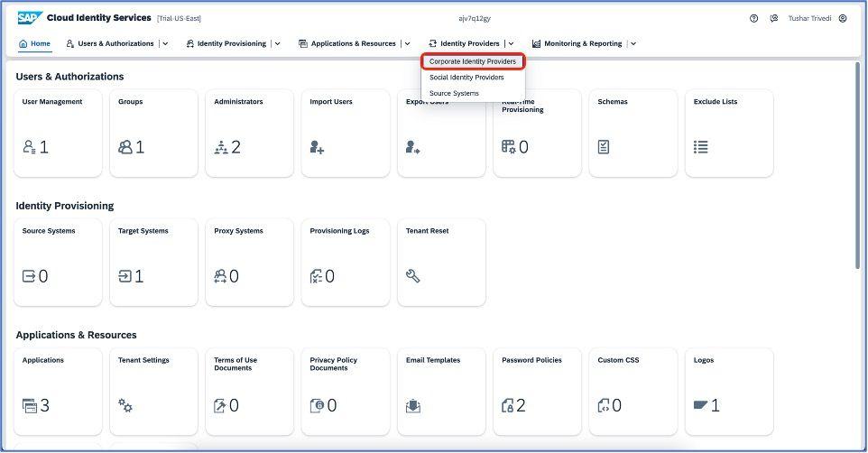Click the Trial-US-East label
Image resolution: width=868 pixels, height=453 pixels.
point(179,18)
